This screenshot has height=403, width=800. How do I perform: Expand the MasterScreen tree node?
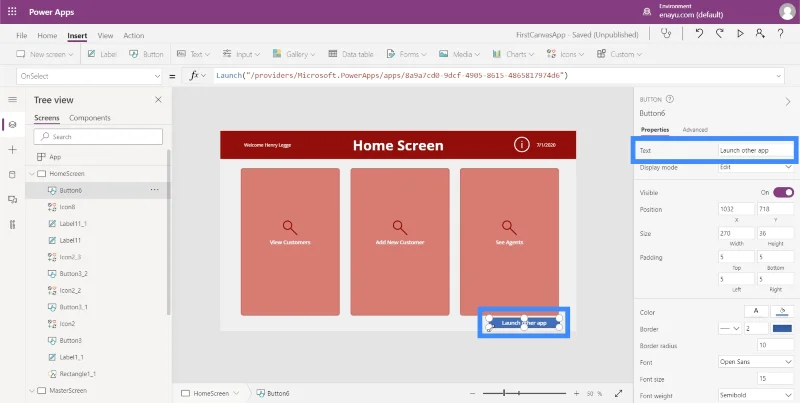point(32,391)
